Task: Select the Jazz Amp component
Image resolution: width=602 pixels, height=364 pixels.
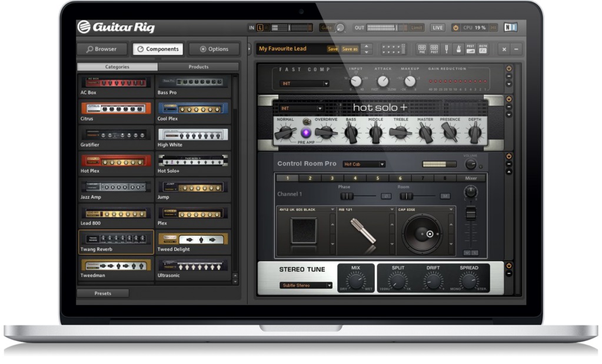Action: coord(116,191)
